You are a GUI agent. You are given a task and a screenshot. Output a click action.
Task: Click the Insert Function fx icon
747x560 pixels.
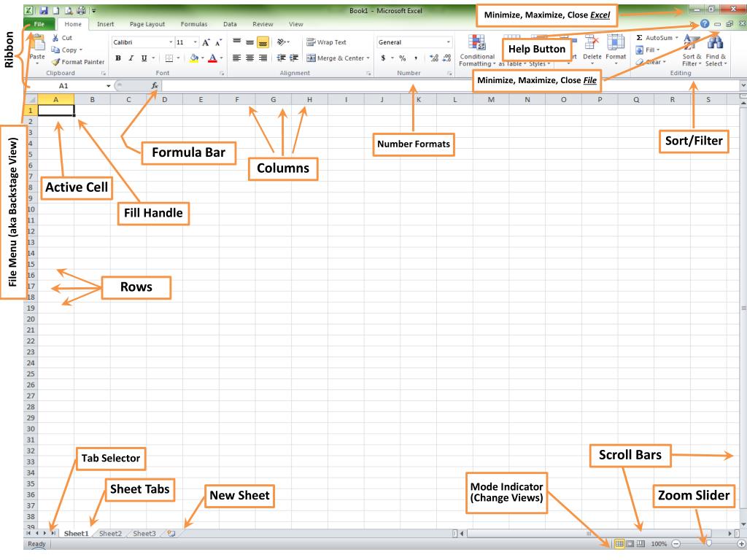pos(155,86)
